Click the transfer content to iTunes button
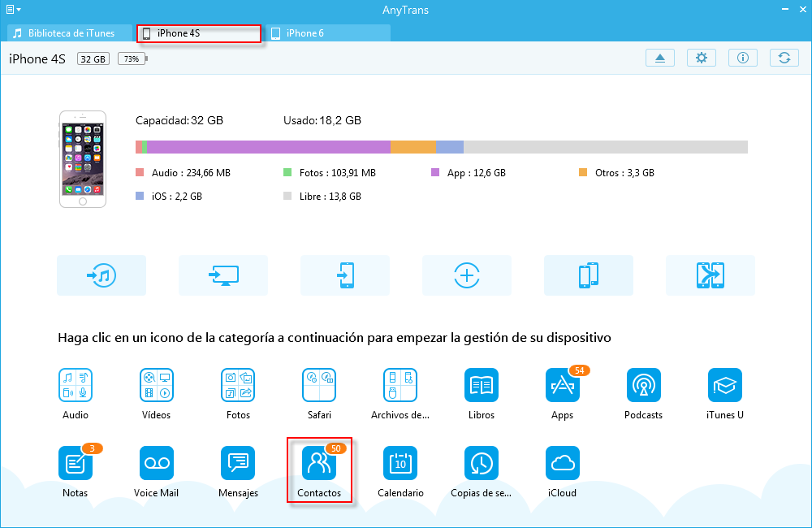The image size is (812, 528). [x=101, y=275]
